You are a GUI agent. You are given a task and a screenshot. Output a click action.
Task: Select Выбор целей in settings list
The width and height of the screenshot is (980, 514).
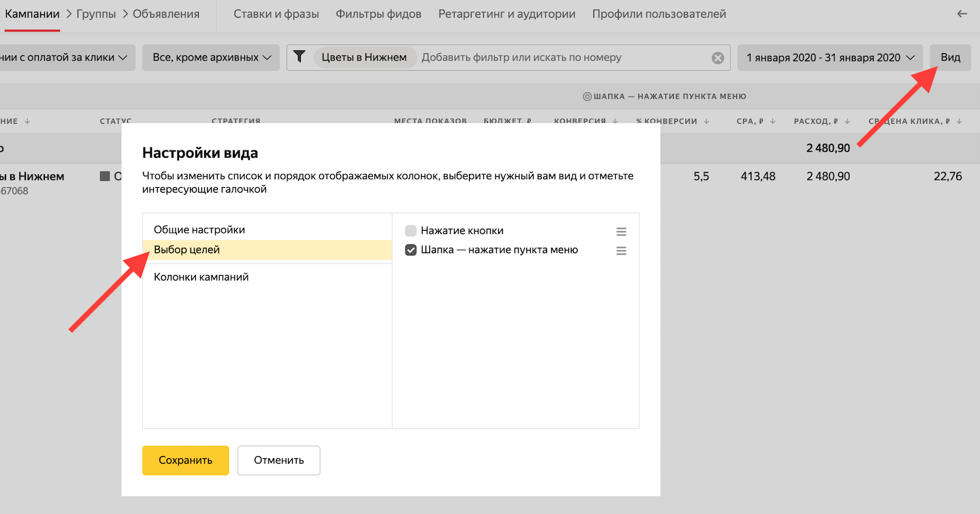tap(267, 250)
